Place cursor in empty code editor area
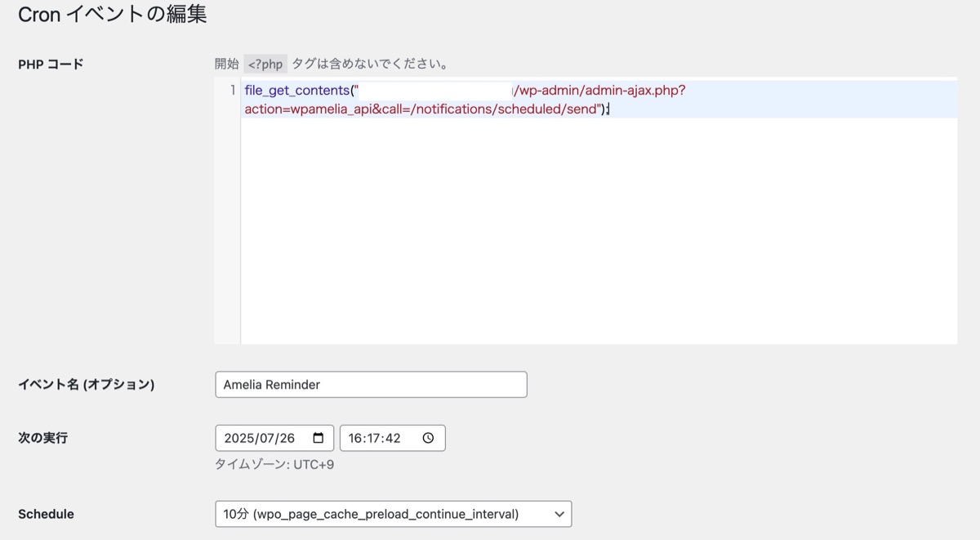This screenshot has height=540, width=980. tap(596, 237)
